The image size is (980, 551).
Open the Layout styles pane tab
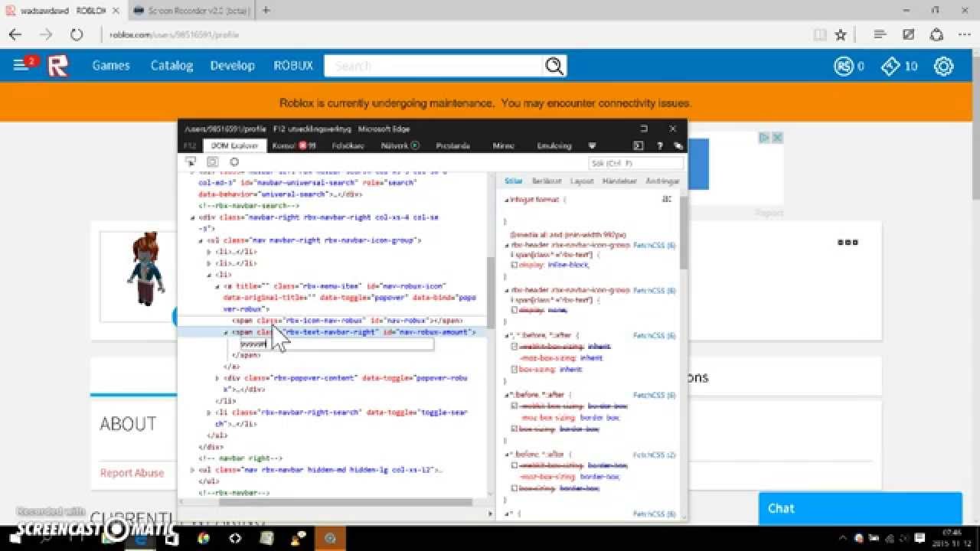(x=582, y=181)
